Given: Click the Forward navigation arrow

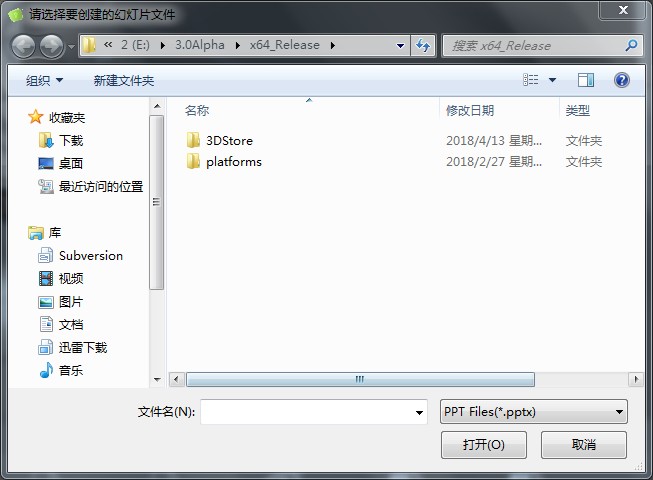Looking at the screenshot, I should point(52,46).
